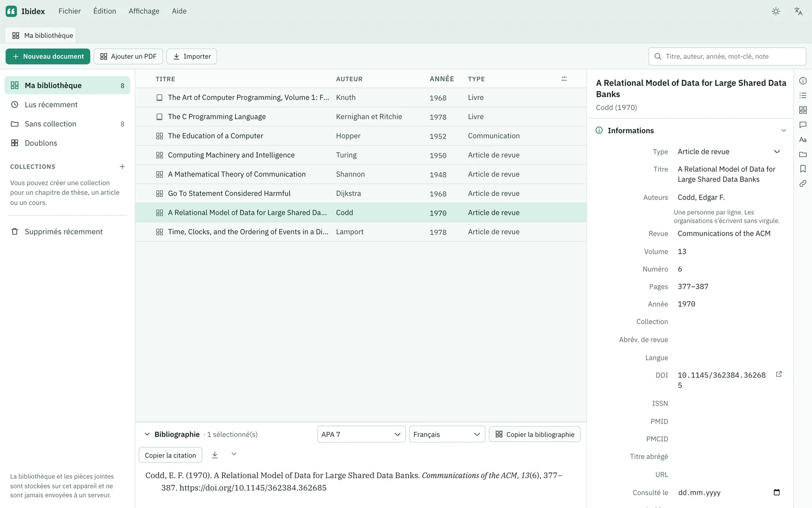The image size is (812, 508).
Task: Open the DOI external link icon
Action: (779, 374)
